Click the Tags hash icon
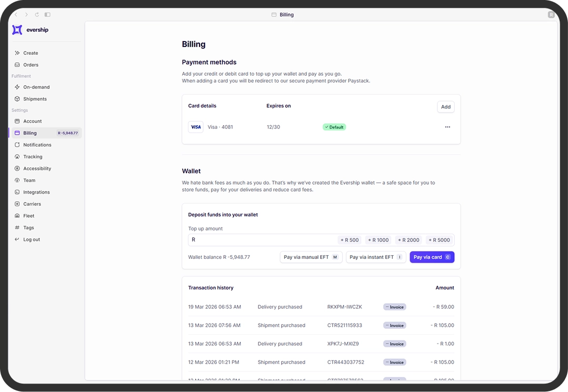Screen dimensions: 568x392 [x=17, y=228]
